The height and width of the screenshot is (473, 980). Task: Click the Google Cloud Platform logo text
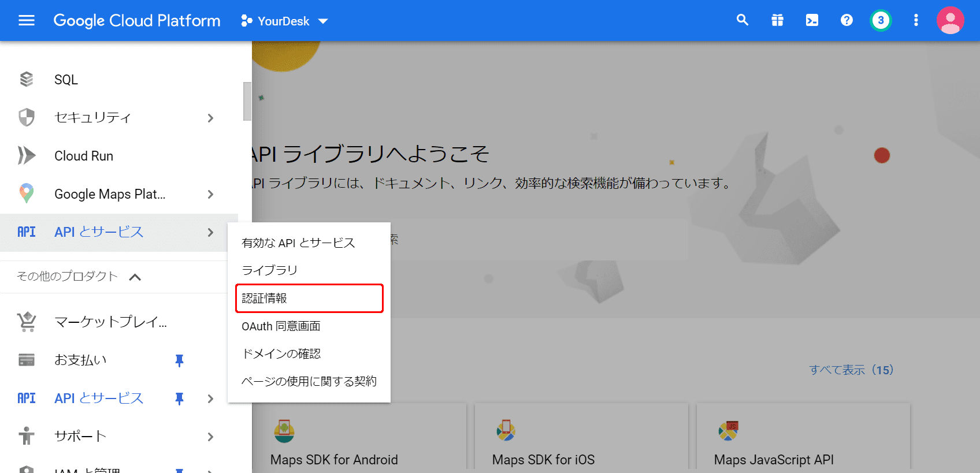[x=137, y=21]
